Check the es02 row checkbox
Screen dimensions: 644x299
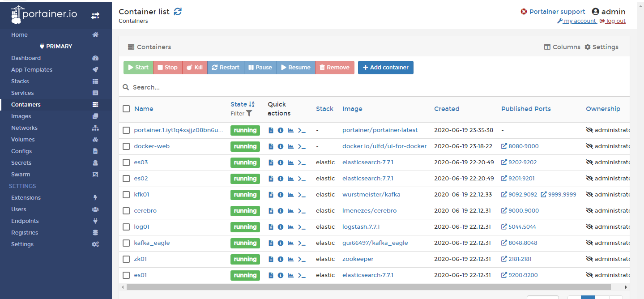click(x=126, y=179)
